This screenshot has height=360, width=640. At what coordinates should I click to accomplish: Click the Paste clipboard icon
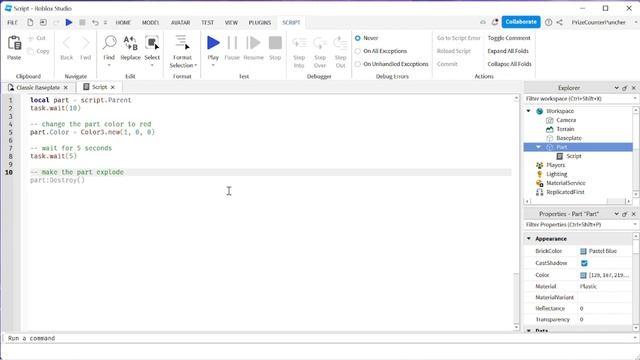point(14,43)
